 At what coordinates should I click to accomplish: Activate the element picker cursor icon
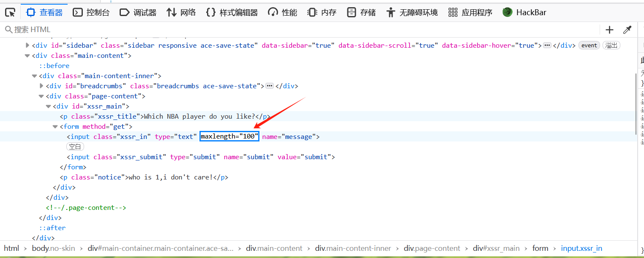pyautogui.click(x=10, y=12)
